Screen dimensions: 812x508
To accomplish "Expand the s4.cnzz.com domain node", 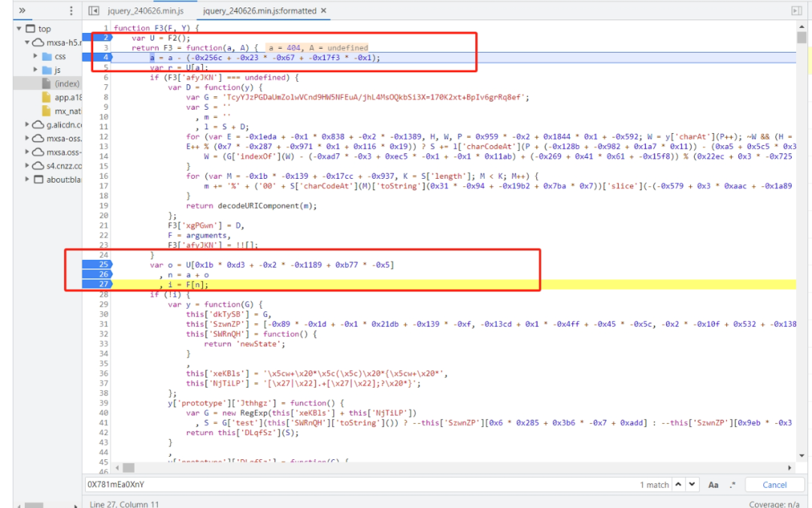I will 27,166.
